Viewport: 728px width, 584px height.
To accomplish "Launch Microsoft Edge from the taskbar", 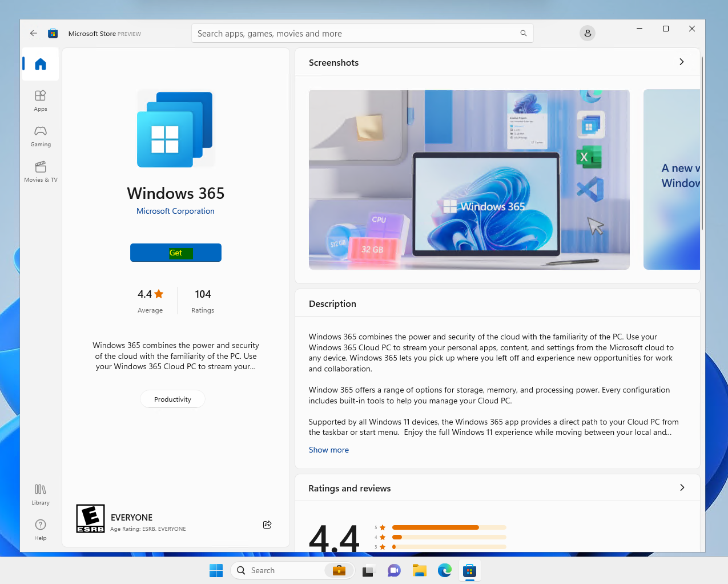I will tap(445, 570).
